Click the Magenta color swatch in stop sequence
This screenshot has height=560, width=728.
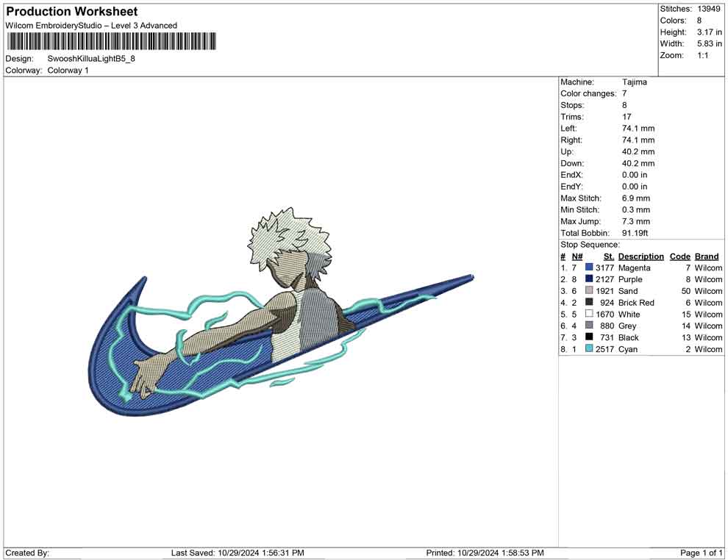[589, 268]
